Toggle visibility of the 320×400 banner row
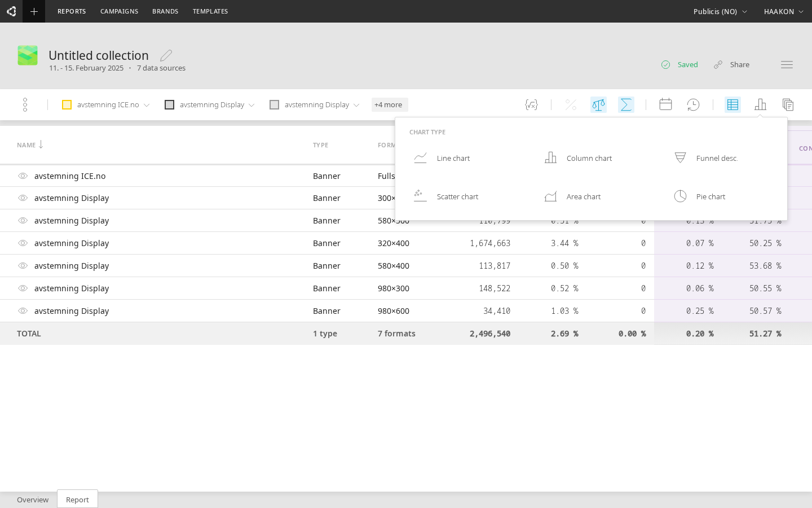The height and width of the screenshot is (508, 812). 23,243
